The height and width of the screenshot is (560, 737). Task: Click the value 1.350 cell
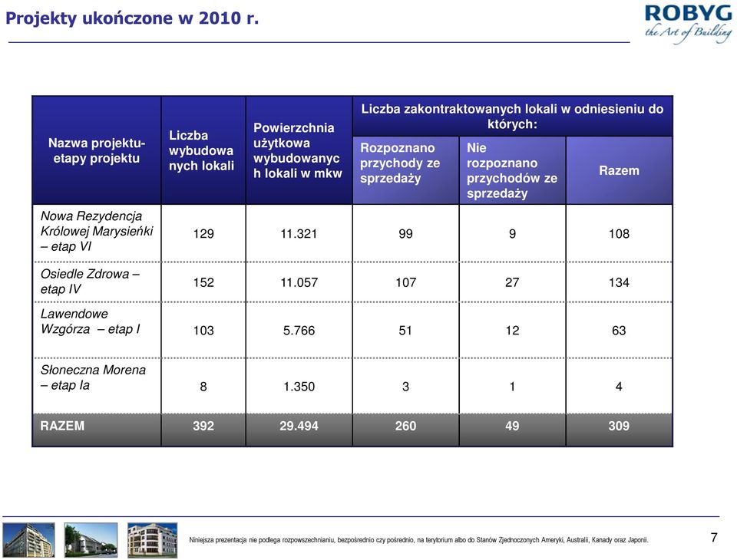(299, 386)
